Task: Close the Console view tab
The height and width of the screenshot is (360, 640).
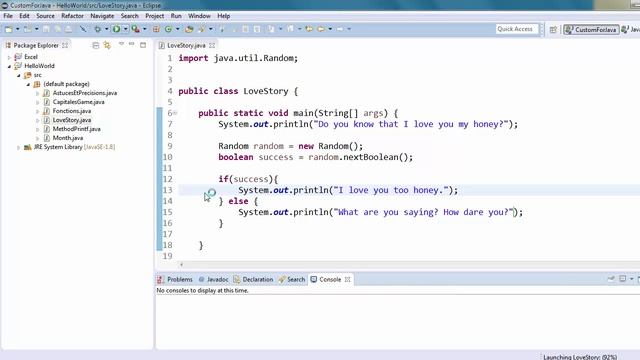Action: (347, 280)
